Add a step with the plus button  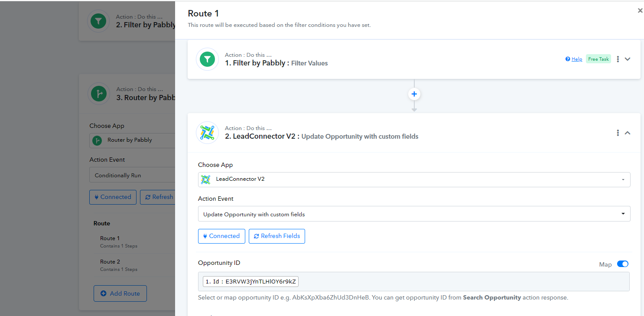[414, 94]
